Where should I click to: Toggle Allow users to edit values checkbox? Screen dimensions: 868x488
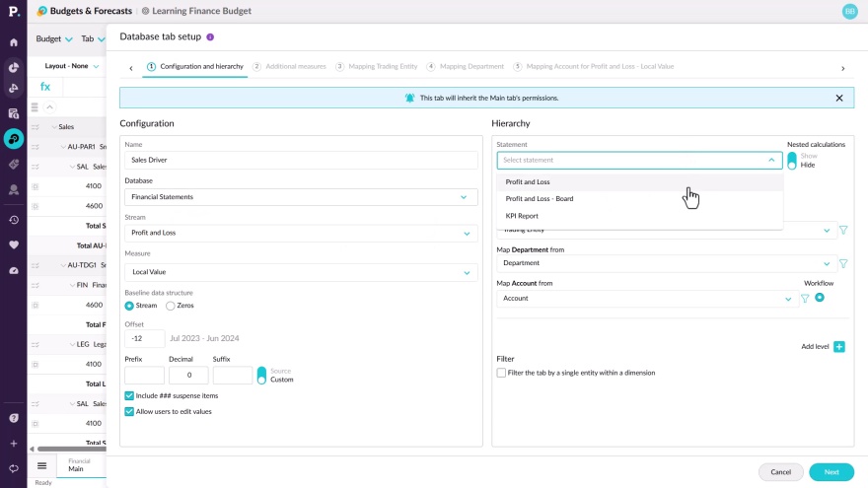coord(129,412)
